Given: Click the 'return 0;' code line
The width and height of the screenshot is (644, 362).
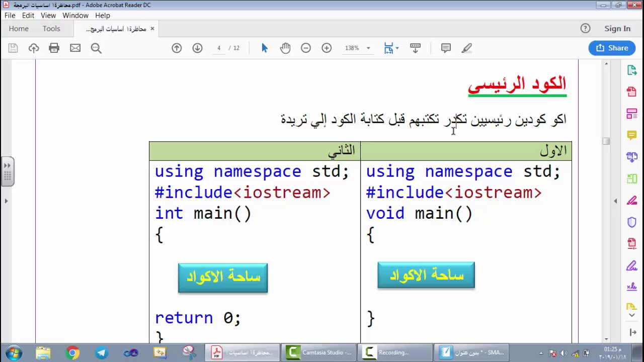Looking at the screenshot, I should coord(198,318).
